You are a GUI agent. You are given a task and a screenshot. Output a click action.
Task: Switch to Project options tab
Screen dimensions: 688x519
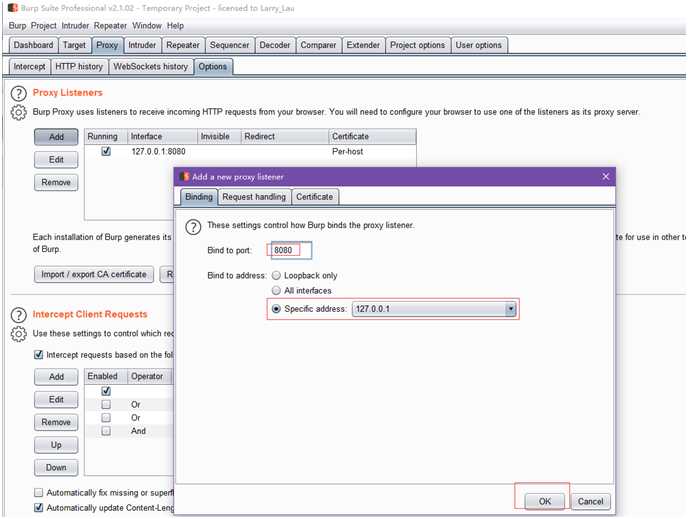tap(417, 45)
